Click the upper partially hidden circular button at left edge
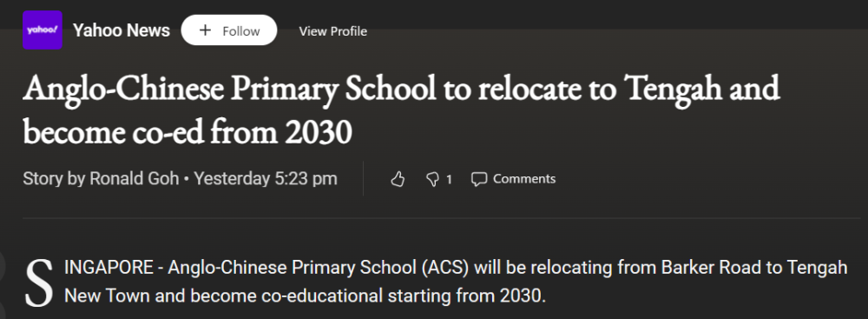This screenshot has width=868, height=319. click(x=3, y=266)
